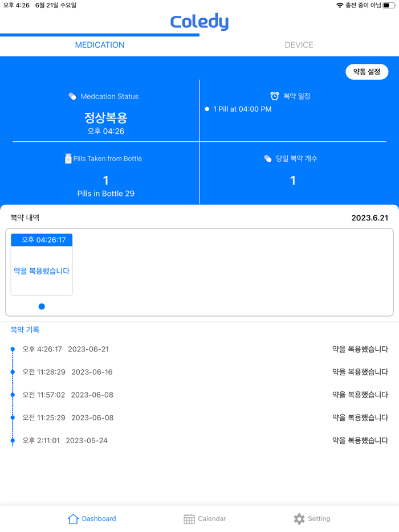Viewport: 399px width, 532px height.
Task: Click timeline dot for 2023-05-24 record
Action: tap(13, 440)
